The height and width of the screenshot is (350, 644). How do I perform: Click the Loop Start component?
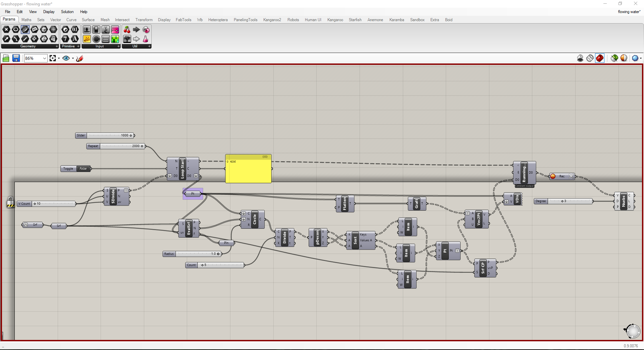click(183, 169)
